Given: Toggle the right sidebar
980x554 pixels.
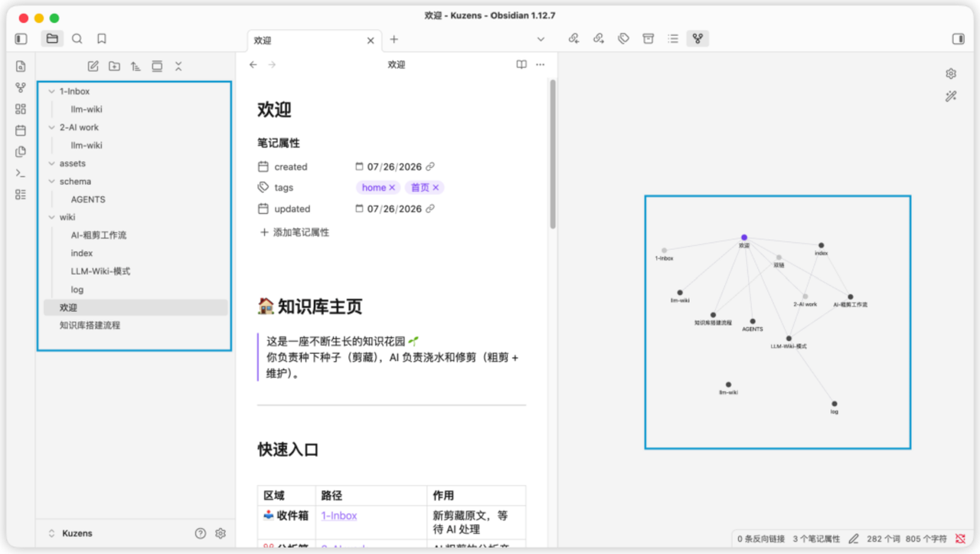Looking at the screenshot, I should [958, 38].
